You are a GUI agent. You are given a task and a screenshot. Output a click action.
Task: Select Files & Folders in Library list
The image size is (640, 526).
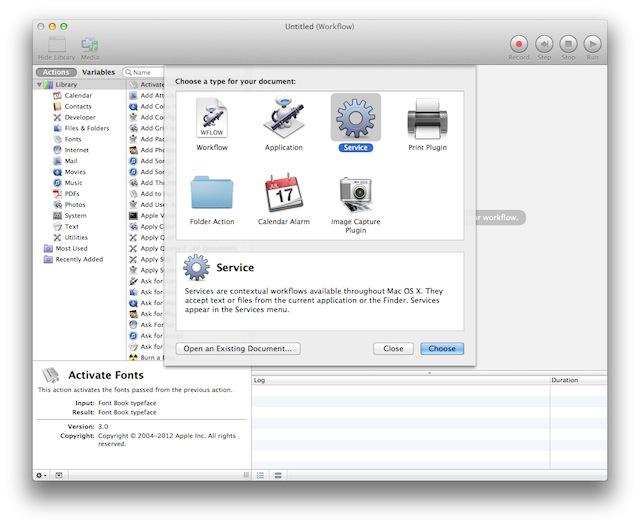click(x=87, y=128)
